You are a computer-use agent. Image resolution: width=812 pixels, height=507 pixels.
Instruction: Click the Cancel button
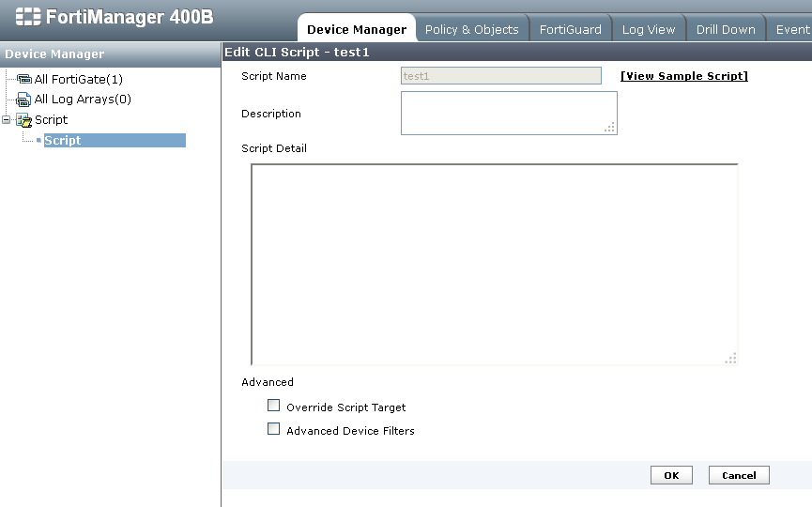(739, 475)
